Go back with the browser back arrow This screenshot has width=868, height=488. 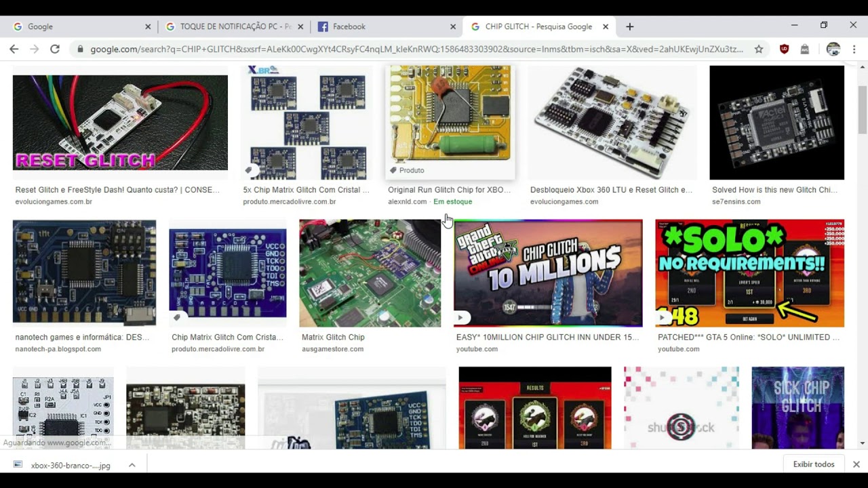pos(14,49)
